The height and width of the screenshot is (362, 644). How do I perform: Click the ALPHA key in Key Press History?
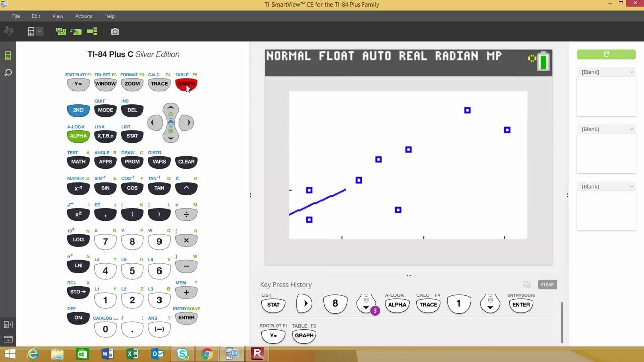click(x=397, y=304)
